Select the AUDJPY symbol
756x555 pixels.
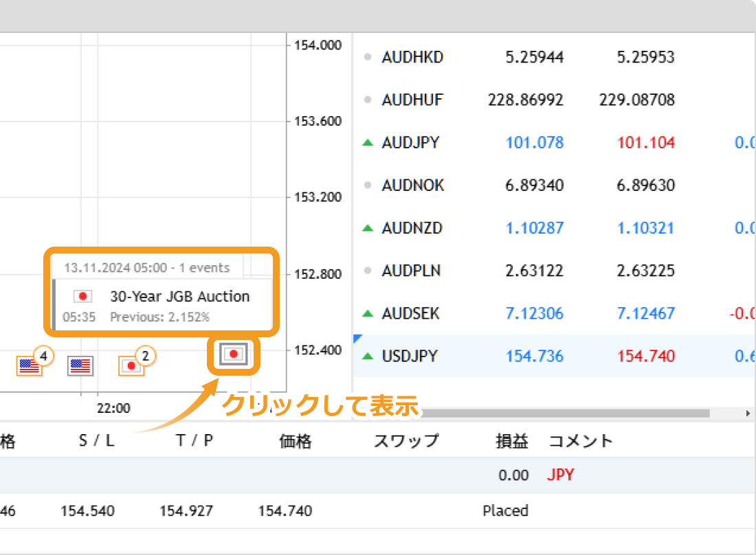tap(410, 143)
